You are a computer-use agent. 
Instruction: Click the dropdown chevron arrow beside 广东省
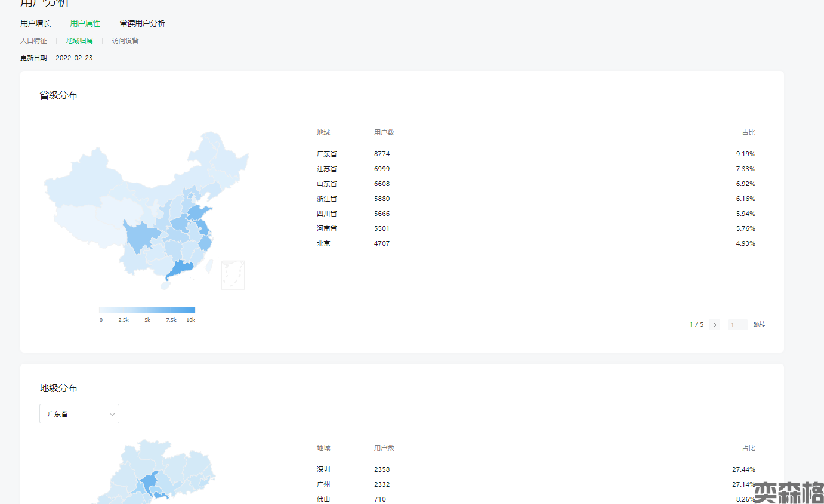[112, 414]
